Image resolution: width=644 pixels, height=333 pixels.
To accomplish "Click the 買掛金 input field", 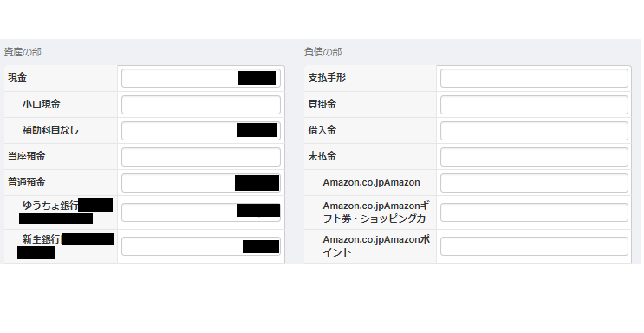I will click(x=534, y=105).
